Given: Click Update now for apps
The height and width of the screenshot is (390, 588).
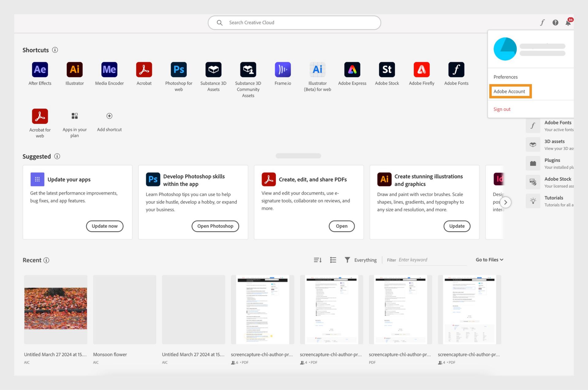Looking at the screenshot, I should tap(104, 226).
